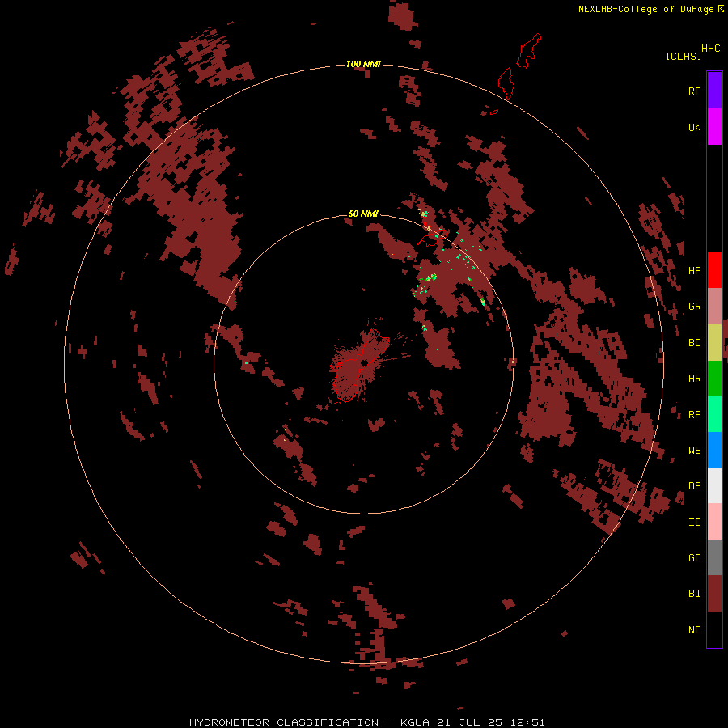
Task: Click the UK magenta legend swatch
Action: coord(714,127)
